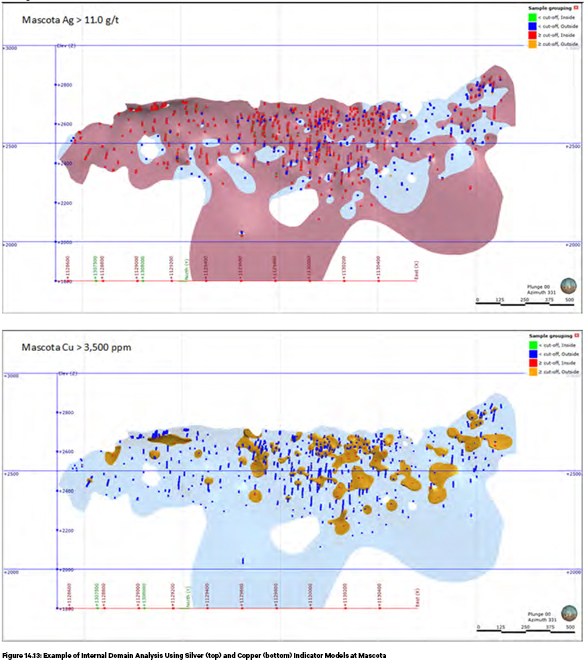Select green '< cut-off, Inside' swatch in bottom legend
The width and height of the screenshot is (585, 664).
(533, 345)
